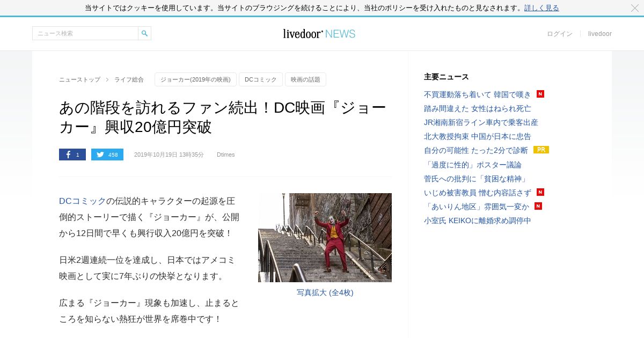644x338 pixels.
Task: Focus the ニュース検索 search field
Action: pos(85,33)
